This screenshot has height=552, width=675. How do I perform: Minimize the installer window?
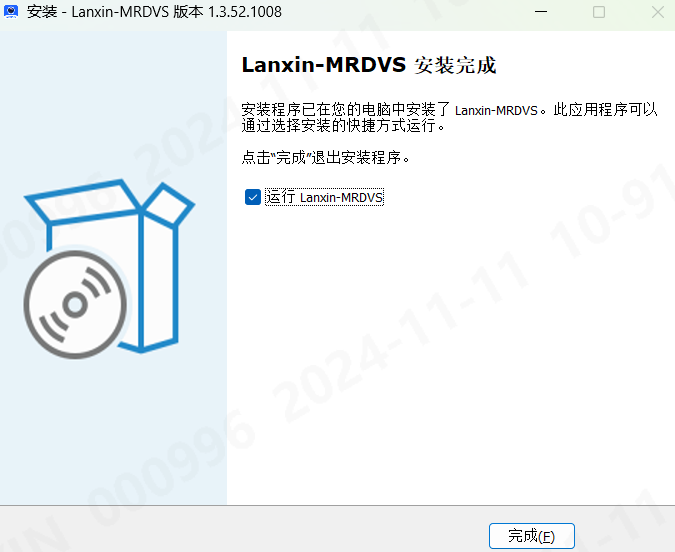541,12
